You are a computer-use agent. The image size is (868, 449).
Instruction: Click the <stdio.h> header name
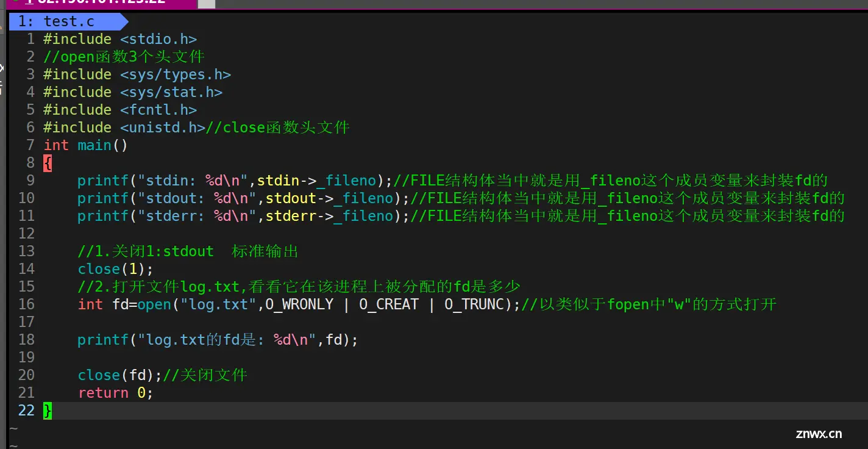click(x=158, y=39)
